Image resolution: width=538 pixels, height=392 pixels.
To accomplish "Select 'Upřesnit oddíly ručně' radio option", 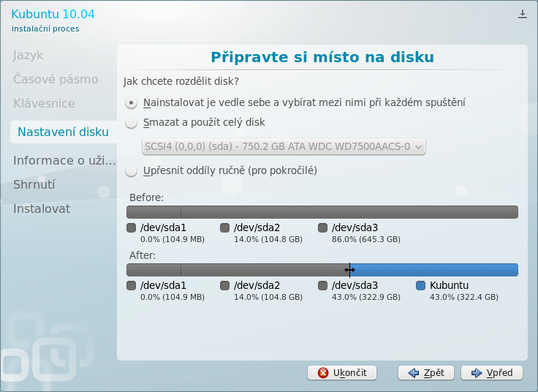I will coord(131,170).
